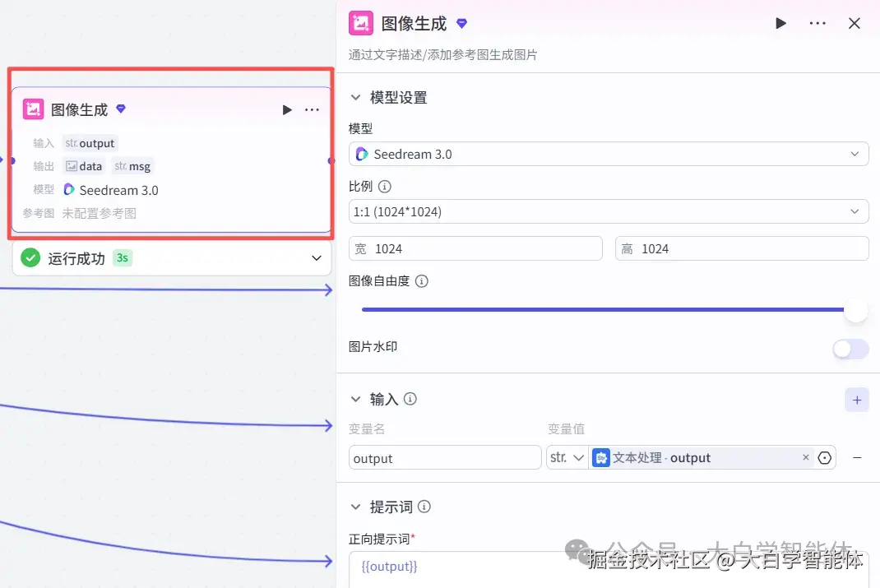
Task: Click the 文本处理 module icon in the variable tag
Action: pos(600,457)
